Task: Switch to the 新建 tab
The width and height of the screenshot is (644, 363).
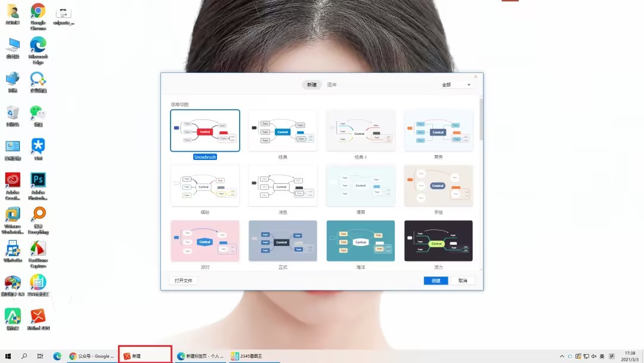Action: (312, 85)
